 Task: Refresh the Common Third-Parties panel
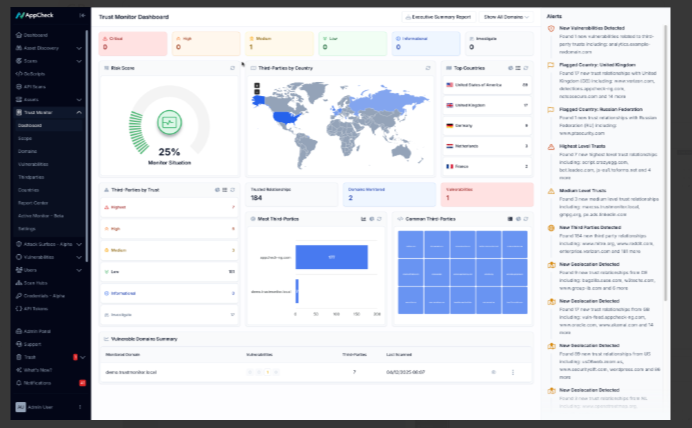point(527,218)
